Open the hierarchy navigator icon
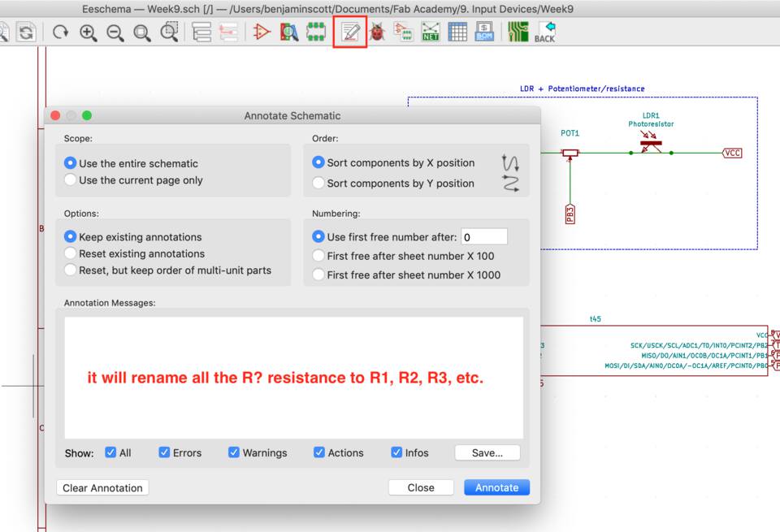The height and width of the screenshot is (532, 780). [x=201, y=32]
